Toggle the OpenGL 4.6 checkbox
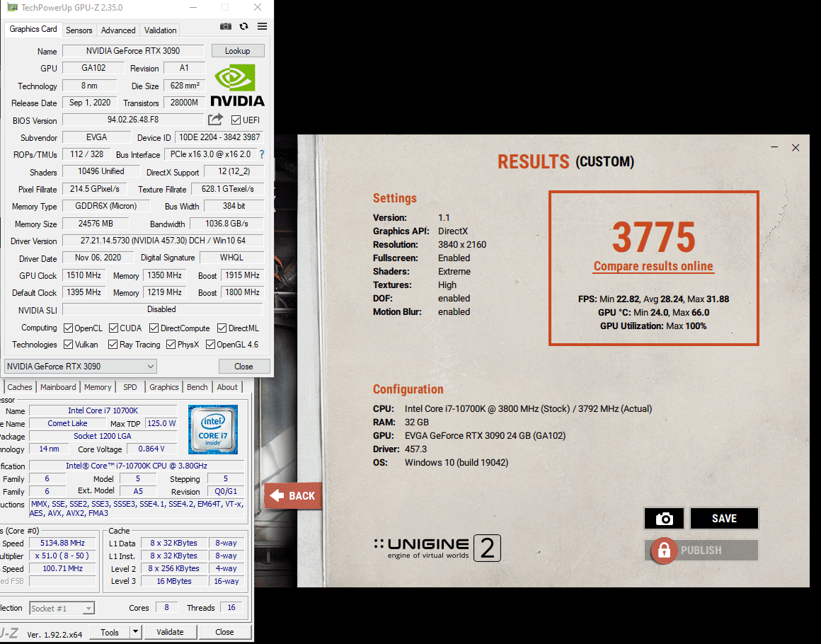Screen dimensions: 821x644 coord(210,344)
